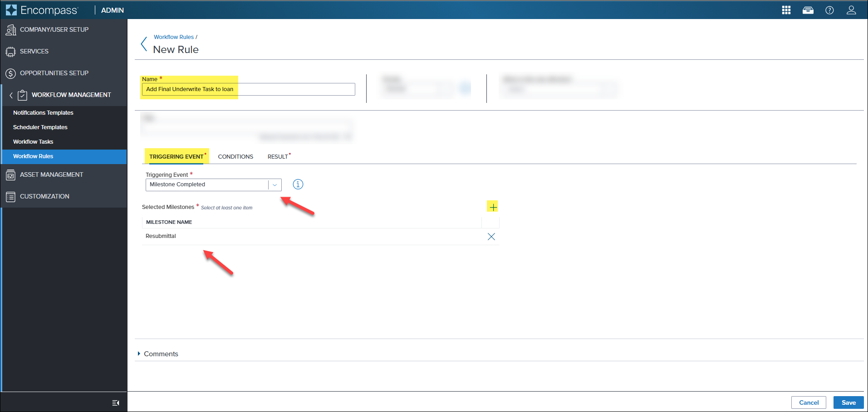The width and height of the screenshot is (868, 412).
Task: Go back using the left chevron arrow
Action: click(144, 44)
